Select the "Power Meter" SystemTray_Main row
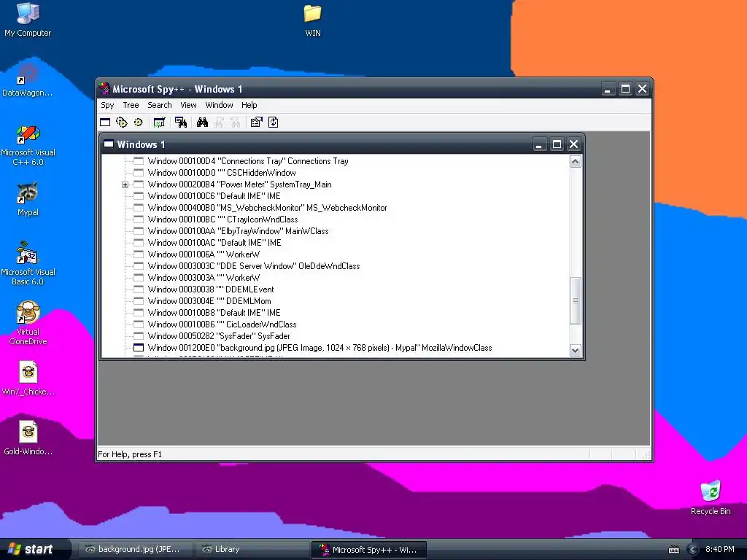This screenshot has height=560, width=747. (x=239, y=184)
